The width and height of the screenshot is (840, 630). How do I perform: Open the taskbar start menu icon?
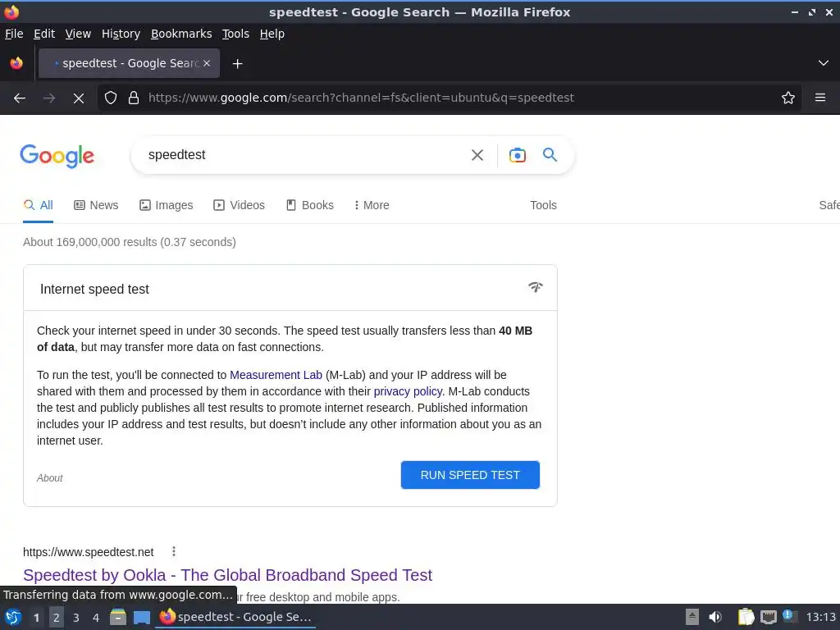[13, 617]
